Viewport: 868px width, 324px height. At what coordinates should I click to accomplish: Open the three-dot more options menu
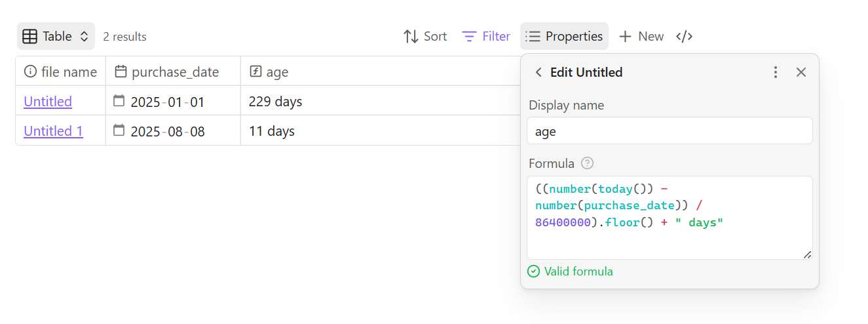pos(776,72)
